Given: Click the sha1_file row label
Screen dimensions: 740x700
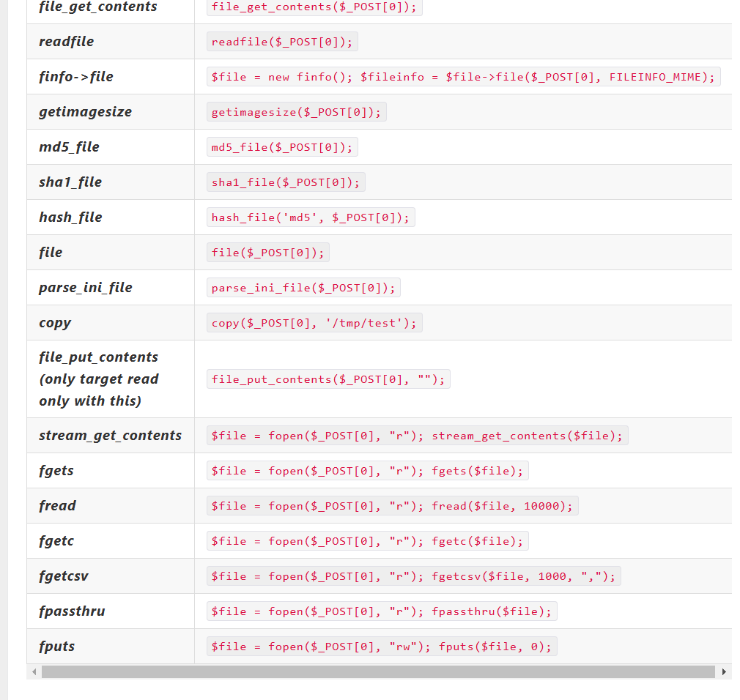Looking at the screenshot, I should click(x=70, y=182).
